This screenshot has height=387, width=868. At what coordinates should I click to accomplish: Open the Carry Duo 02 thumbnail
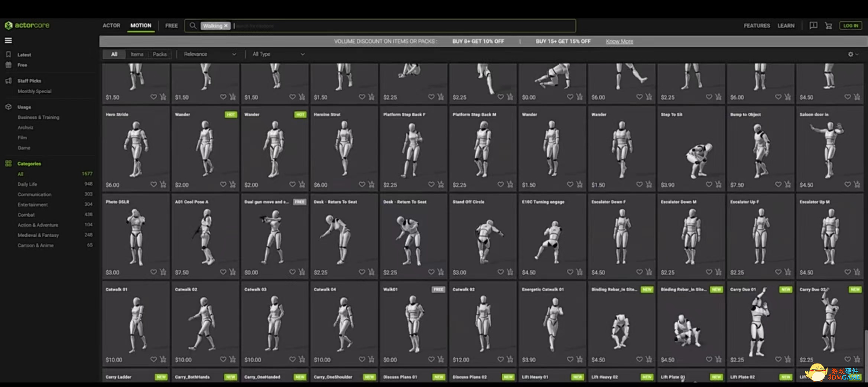829,324
